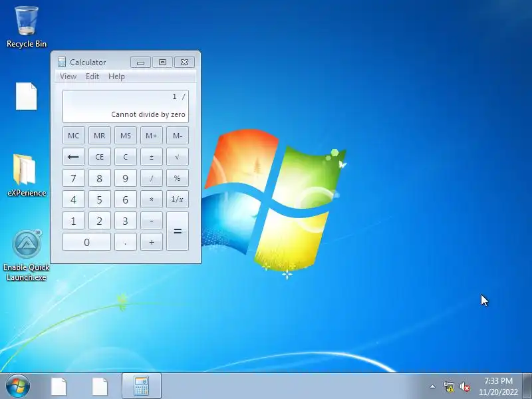The height and width of the screenshot is (399, 532).
Task: Click the square root button
Action: point(178,157)
